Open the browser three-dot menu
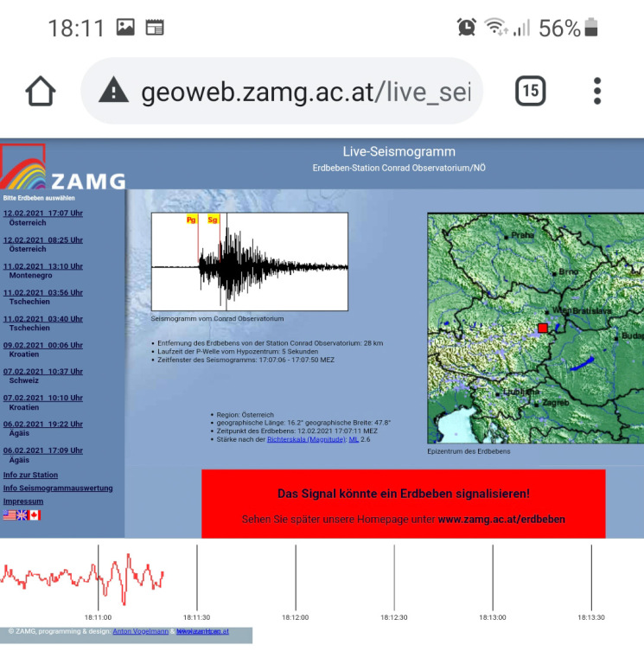644x664 pixels. click(597, 91)
